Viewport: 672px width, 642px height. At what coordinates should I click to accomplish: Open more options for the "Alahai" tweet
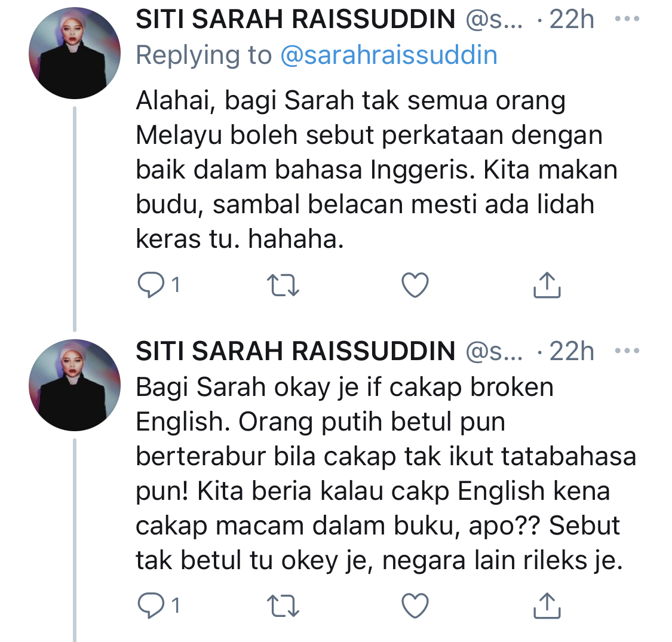pos(627,20)
